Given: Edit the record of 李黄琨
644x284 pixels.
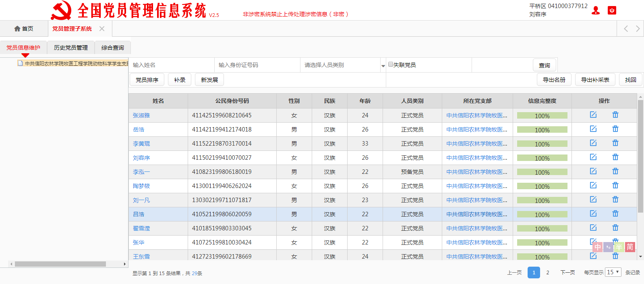Looking at the screenshot, I should point(593,143).
